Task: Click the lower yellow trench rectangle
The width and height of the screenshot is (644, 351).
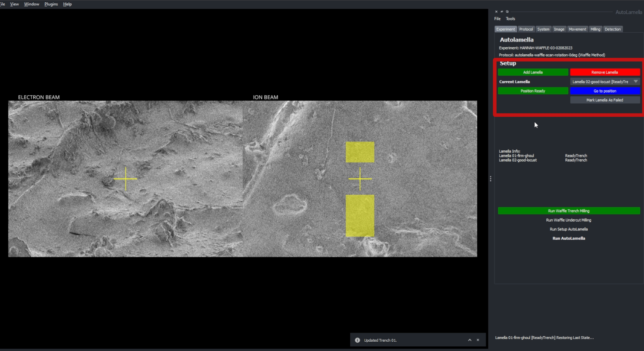Action: pos(360,216)
